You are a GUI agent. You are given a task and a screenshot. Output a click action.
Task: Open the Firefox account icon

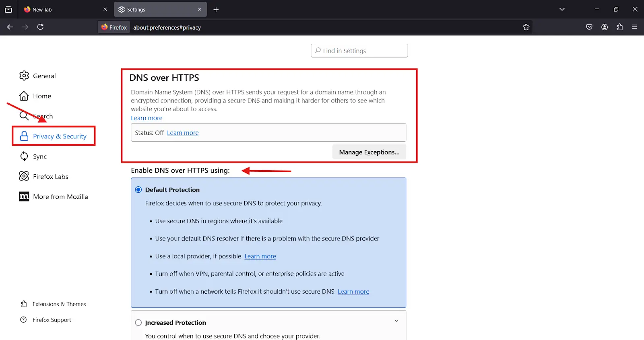pos(604,27)
